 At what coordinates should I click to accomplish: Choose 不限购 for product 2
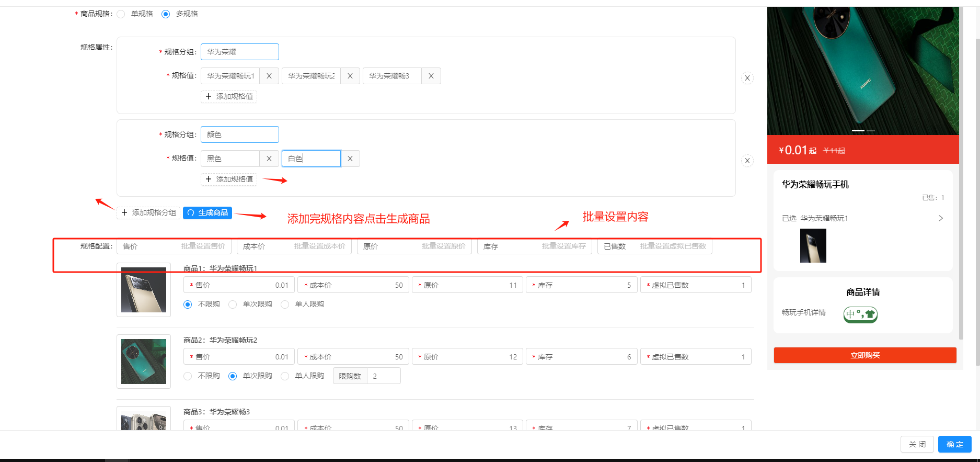188,376
